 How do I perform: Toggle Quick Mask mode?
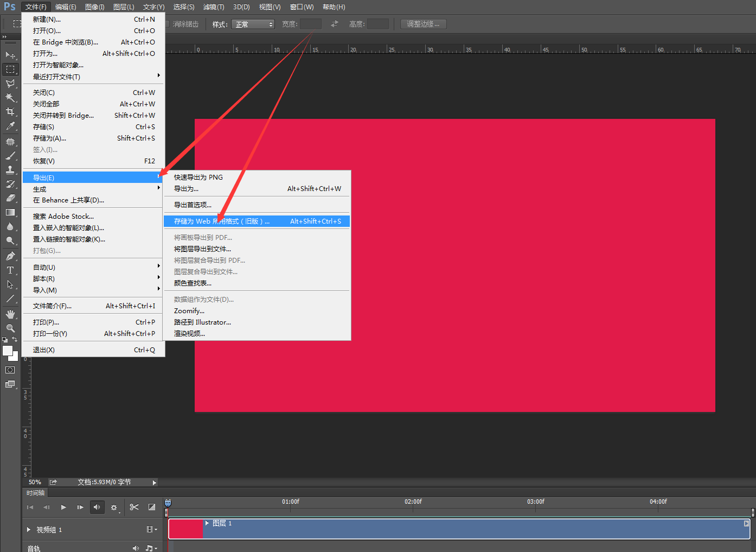pyautogui.click(x=10, y=370)
